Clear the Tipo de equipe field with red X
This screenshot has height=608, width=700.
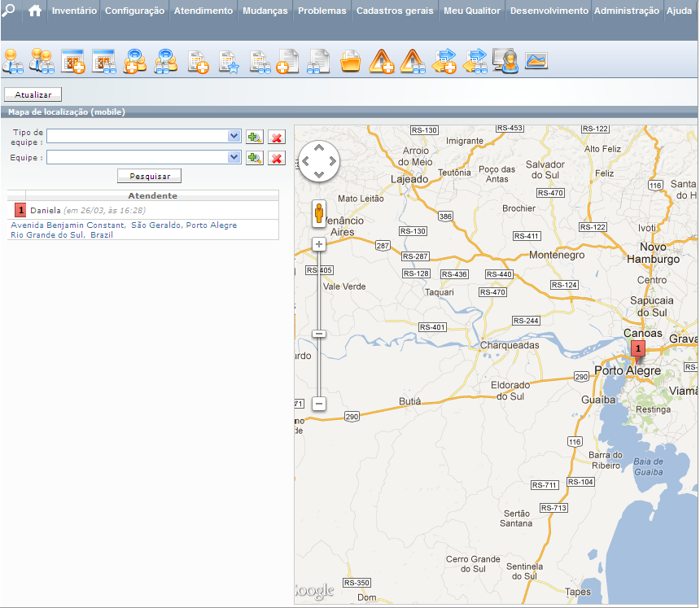(x=277, y=138)
